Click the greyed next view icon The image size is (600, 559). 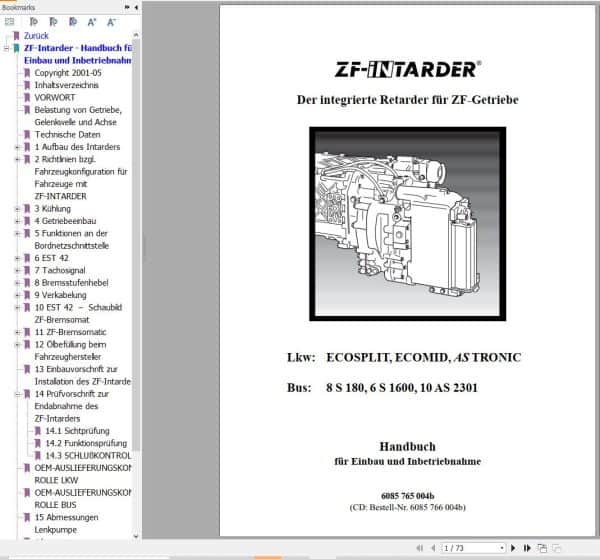pyautogui.click(x=556, y=548)
